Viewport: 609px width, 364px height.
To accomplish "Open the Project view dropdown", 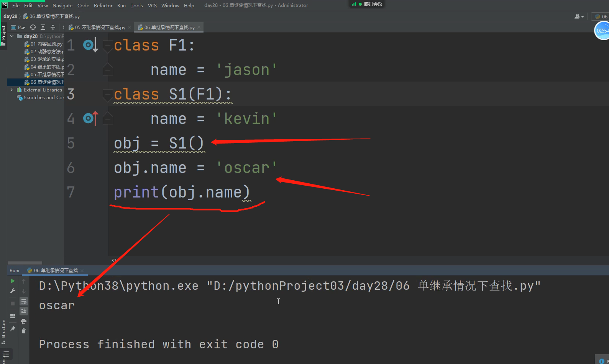I will click(x=18, y=27).
